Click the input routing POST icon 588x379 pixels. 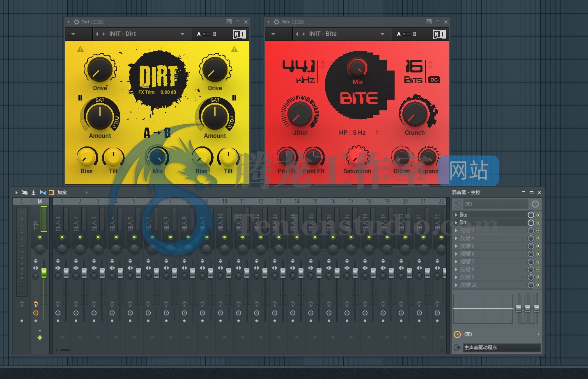click(457, 204)
